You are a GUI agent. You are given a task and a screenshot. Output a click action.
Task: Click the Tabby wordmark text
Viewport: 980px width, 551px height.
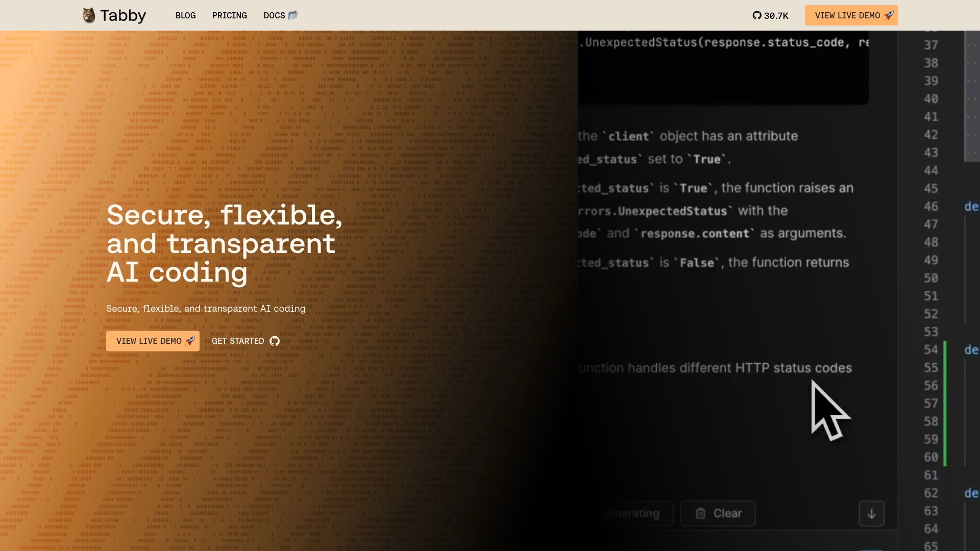[123, 15]
